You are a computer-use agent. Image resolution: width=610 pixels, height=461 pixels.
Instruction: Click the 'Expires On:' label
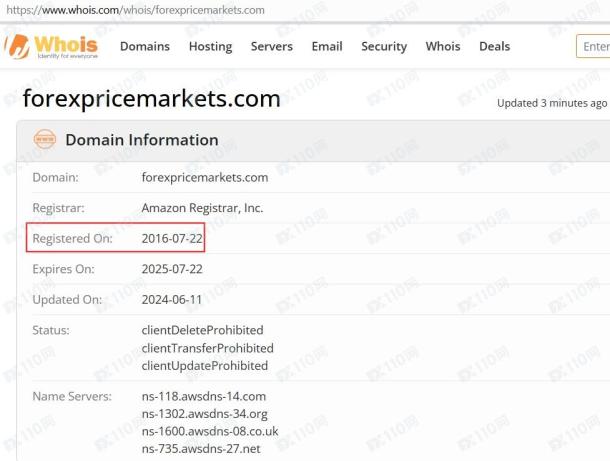pos(63,269)
